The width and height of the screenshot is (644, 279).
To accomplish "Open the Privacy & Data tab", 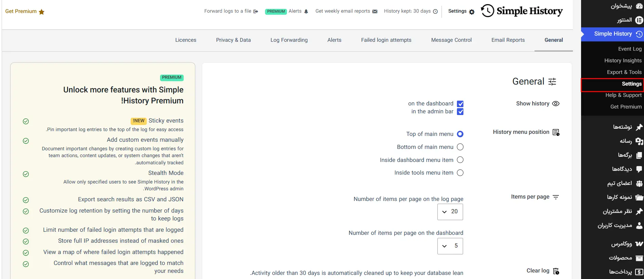I will (x=233, y=40).
